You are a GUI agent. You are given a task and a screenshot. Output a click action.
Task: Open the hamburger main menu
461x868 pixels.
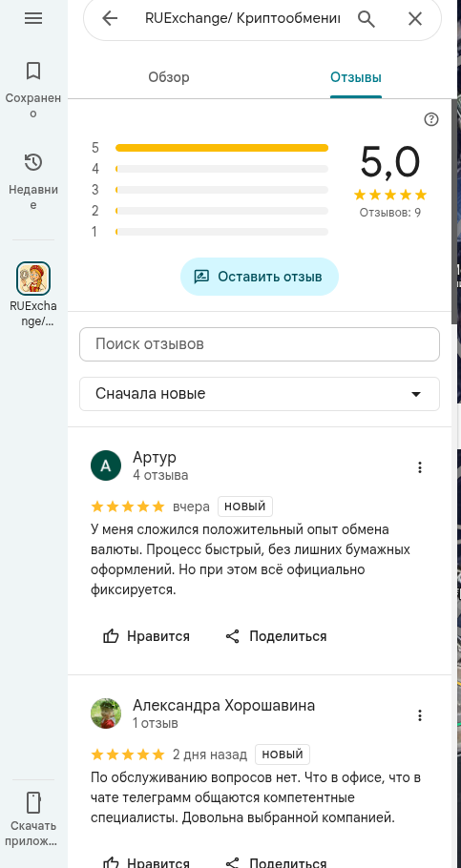click(33, 18)
